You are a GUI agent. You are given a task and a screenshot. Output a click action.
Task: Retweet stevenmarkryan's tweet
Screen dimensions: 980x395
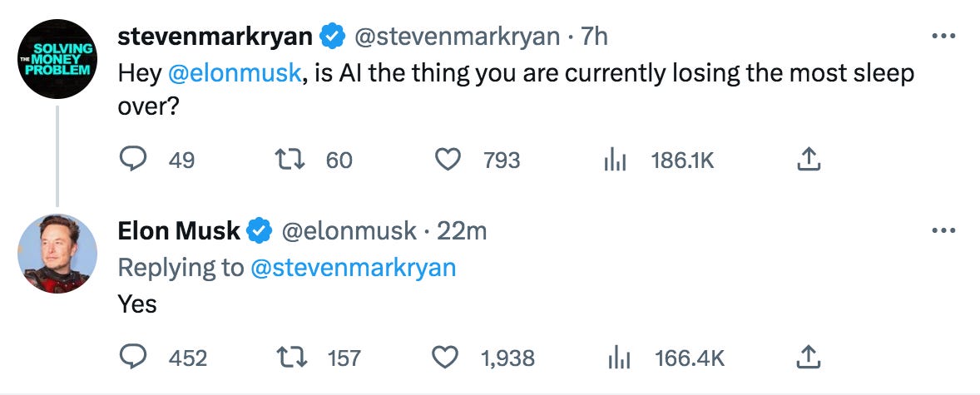click(290, 160)
